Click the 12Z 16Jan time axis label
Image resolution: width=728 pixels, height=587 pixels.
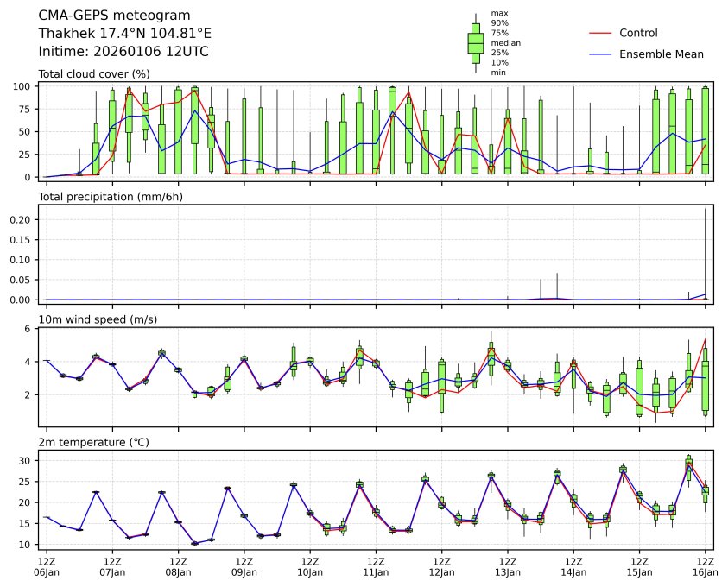[x=706, y=566]
